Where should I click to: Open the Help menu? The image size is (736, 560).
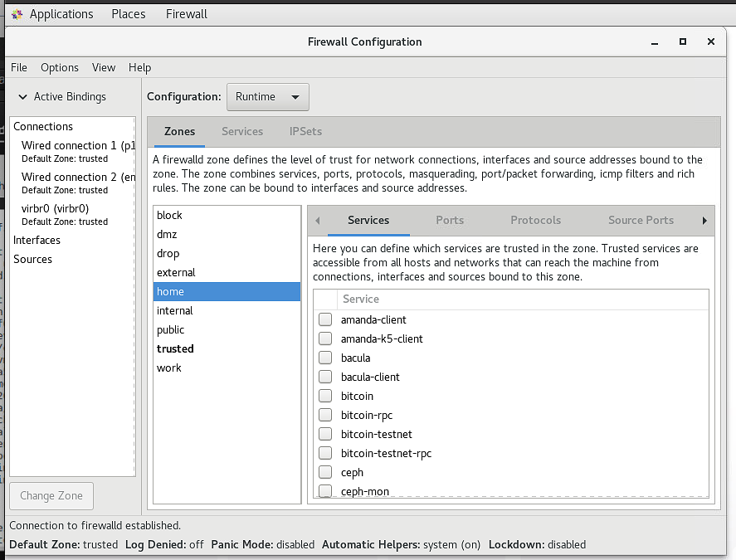point(140,67)
